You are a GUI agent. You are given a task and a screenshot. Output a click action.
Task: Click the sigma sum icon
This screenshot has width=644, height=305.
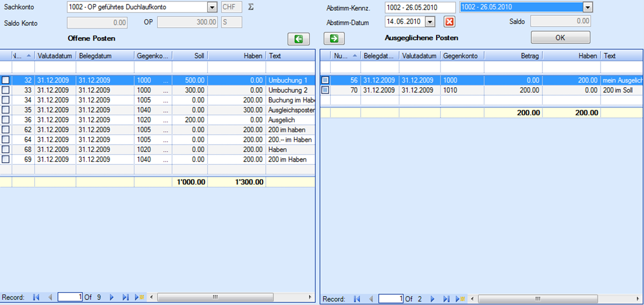coord(251,7)
